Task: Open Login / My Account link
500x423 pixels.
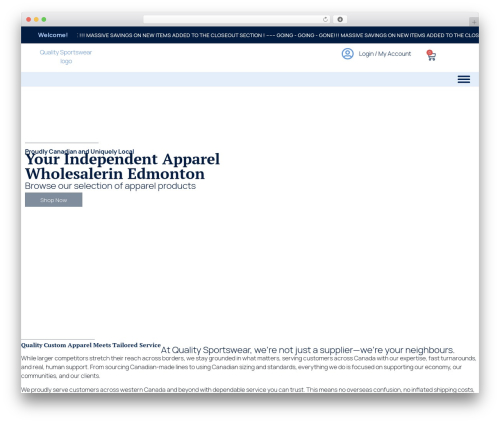Action: pyautogui.click(x=385, y=54)
